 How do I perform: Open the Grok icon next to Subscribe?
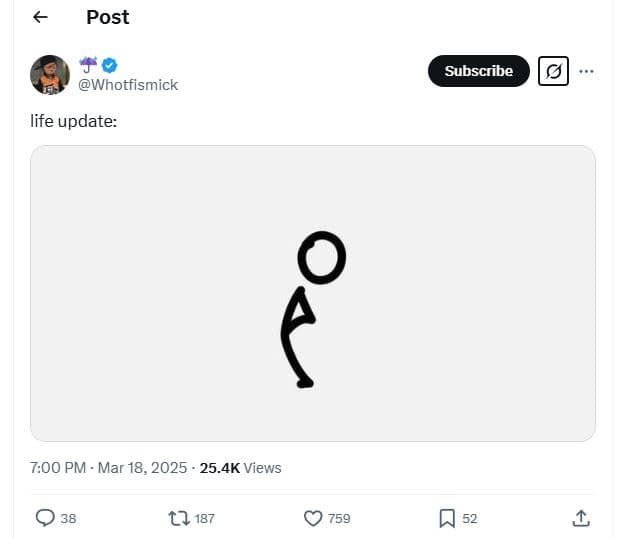553,71
